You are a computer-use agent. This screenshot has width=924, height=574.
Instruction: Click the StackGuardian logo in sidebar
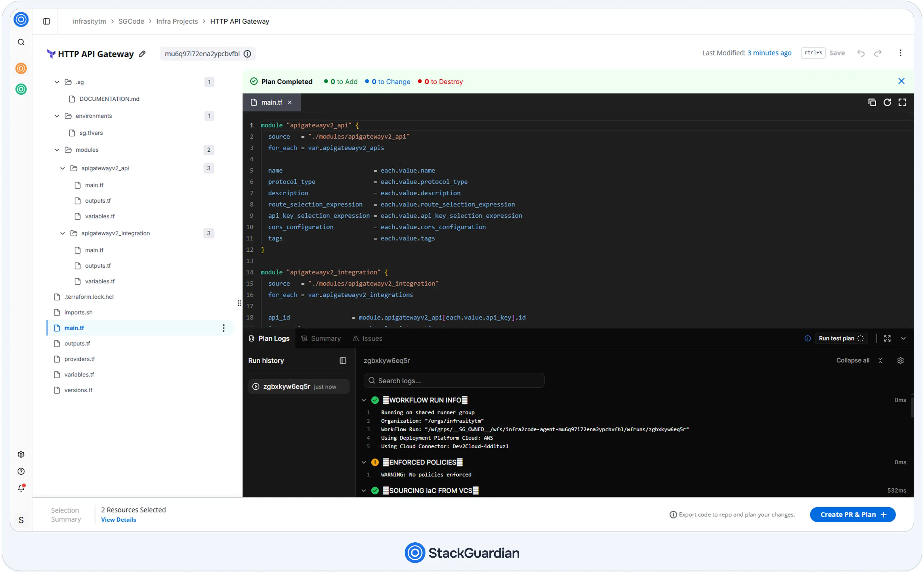pos(21,19)
